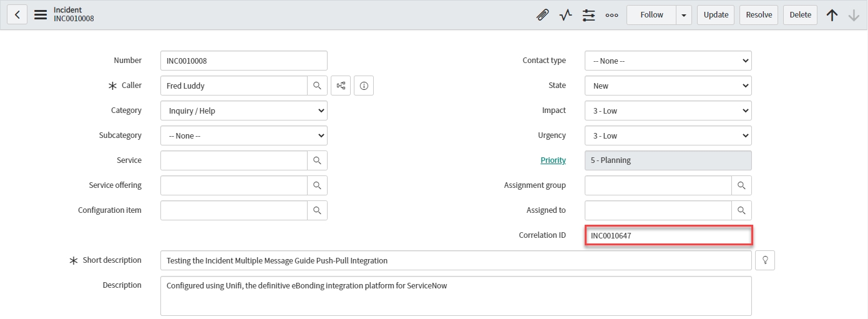The image size is (868, 319).
Task: Open the State dropdown
Action: pyautogui.click(x=668, y=86)
